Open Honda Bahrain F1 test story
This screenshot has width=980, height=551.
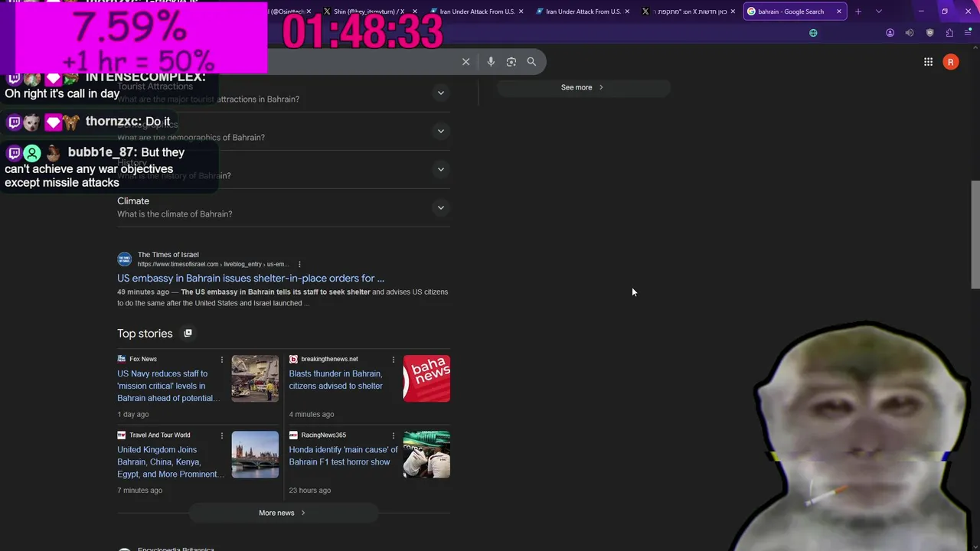point(343,455)
